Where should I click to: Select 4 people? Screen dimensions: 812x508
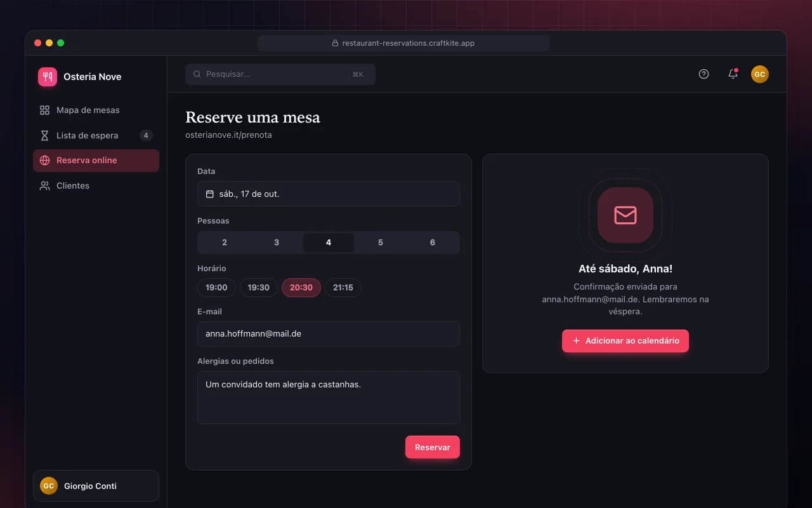(329, 243)
